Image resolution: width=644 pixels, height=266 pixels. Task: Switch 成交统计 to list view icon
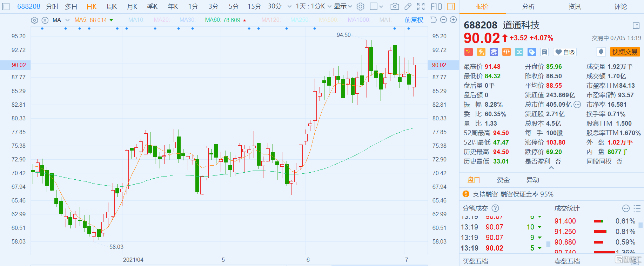[637, 208]
